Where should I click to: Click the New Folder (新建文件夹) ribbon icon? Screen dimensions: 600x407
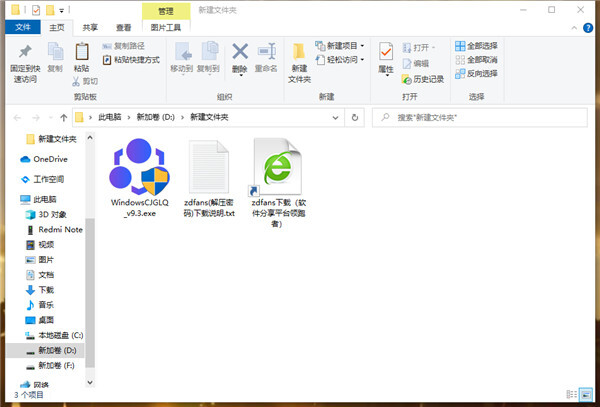click(x=299, y=51)
